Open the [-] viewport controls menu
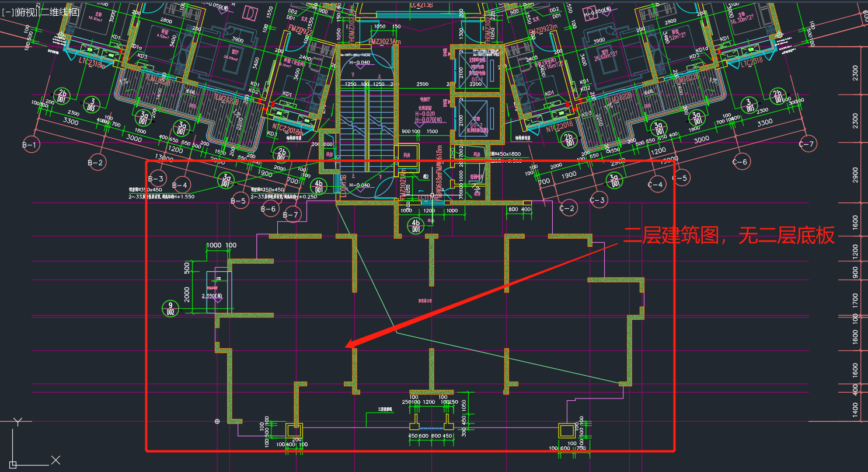The width and height of the screenshot is (868, 472). 8,12
